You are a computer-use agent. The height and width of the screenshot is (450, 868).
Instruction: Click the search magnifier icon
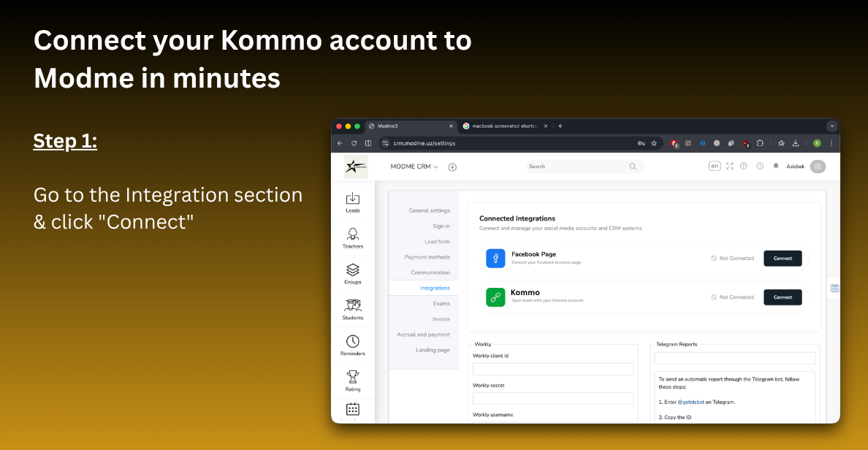(633, 167)
